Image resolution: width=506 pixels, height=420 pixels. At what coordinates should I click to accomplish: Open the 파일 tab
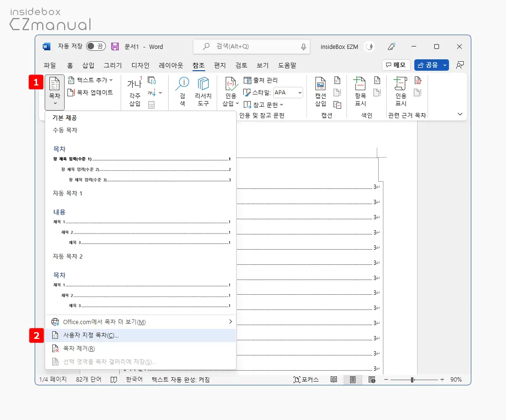50,65
